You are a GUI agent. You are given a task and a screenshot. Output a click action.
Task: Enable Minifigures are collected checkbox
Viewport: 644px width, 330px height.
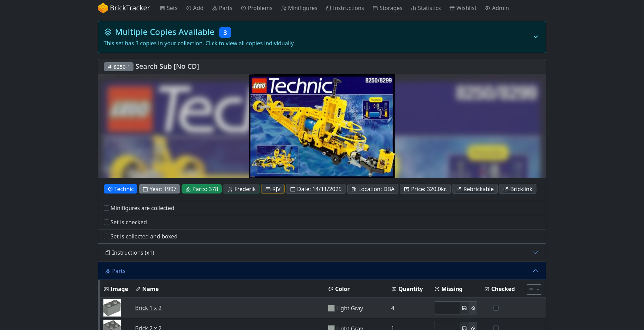click(107, 208)
